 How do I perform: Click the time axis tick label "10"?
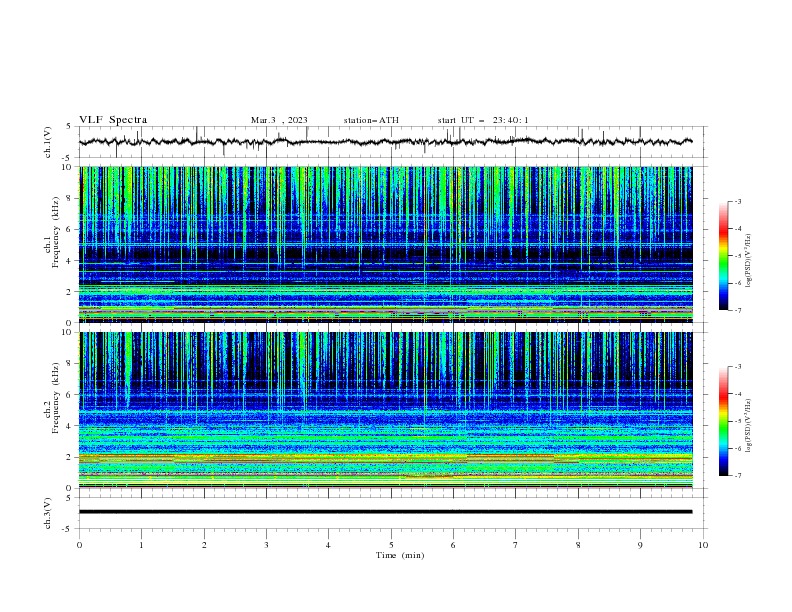703,545
